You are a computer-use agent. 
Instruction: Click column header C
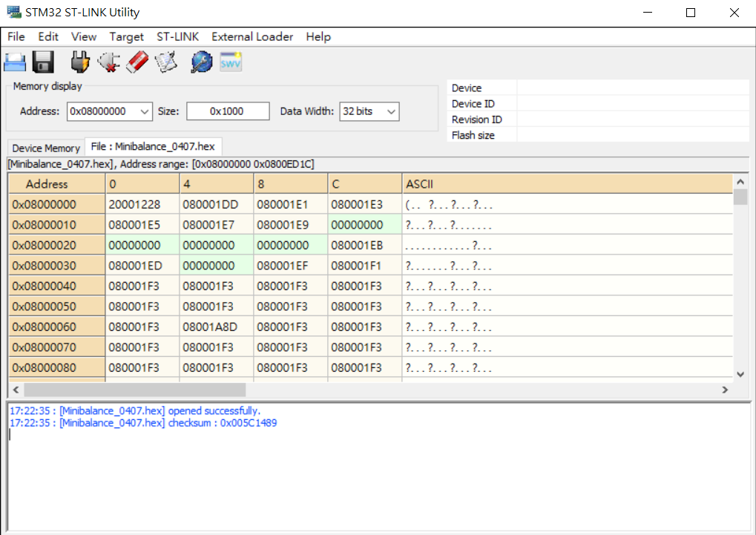(365, 184)
